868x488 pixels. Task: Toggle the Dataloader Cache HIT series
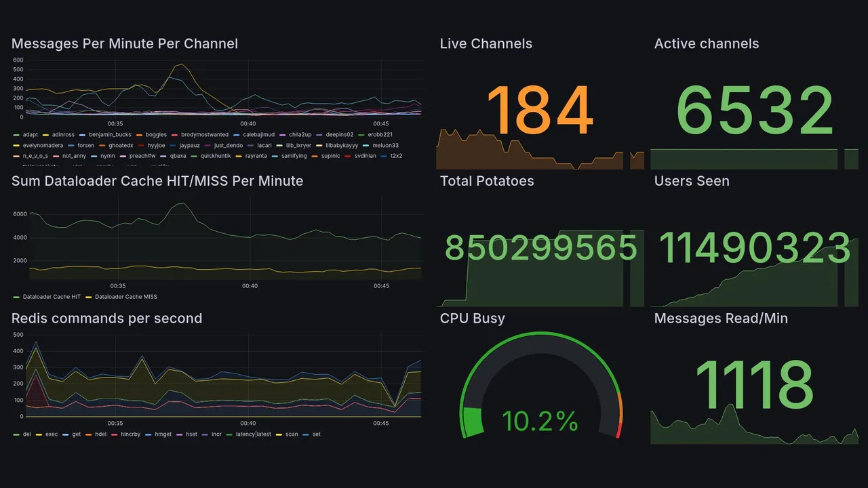(52, 297)
